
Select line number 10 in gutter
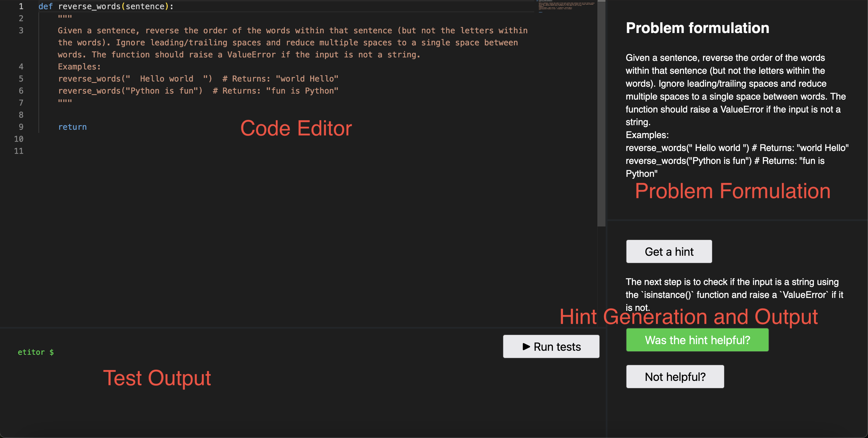point(19,139)
